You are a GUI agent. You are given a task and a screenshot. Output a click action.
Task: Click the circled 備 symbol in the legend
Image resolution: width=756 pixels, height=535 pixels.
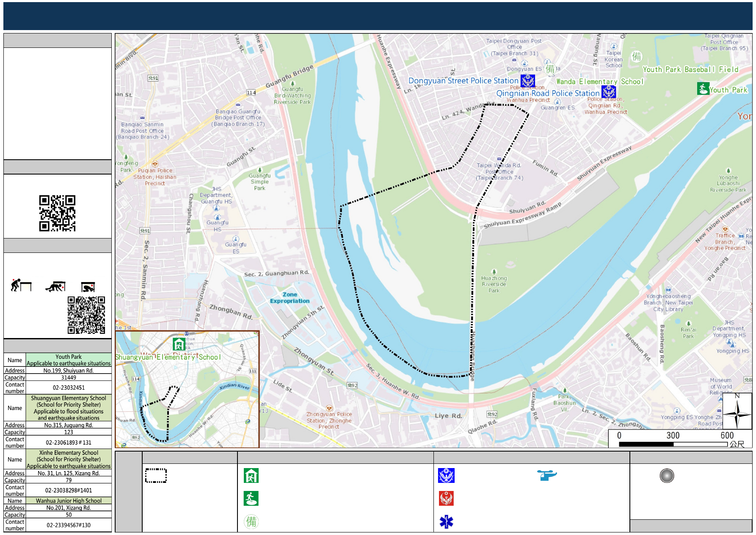click(251, 521)
